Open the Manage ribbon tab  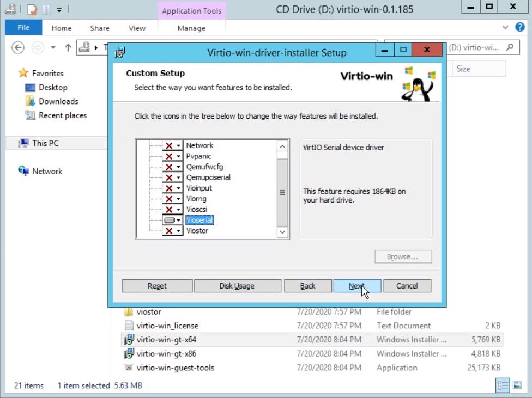pyautogui.click(x=191, y=28)
